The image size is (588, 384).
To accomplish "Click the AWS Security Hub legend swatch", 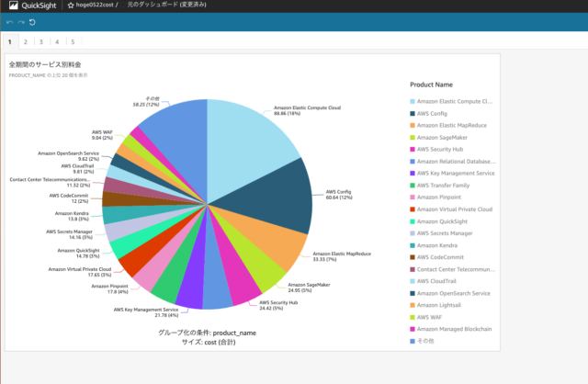I will pos(413,149).
